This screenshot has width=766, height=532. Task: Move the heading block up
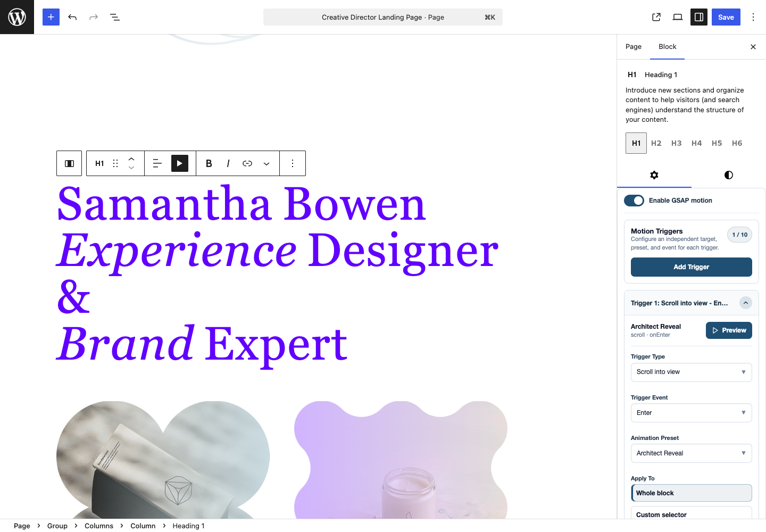tap(131, 159)
